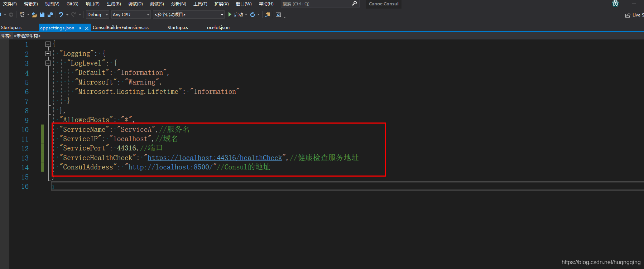Open the schema selector <未选择架构>
644x269 pixels.
tap(28, 36)
